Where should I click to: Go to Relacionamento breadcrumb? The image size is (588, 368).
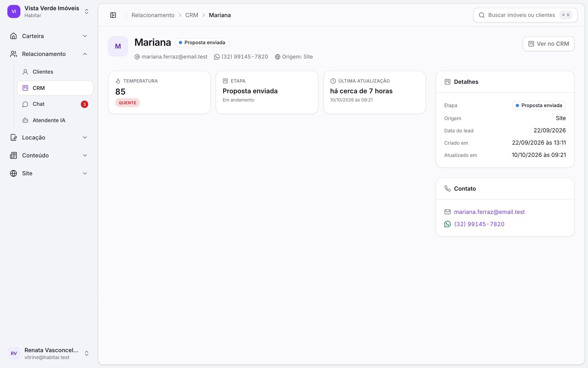[x=153, y=15]
